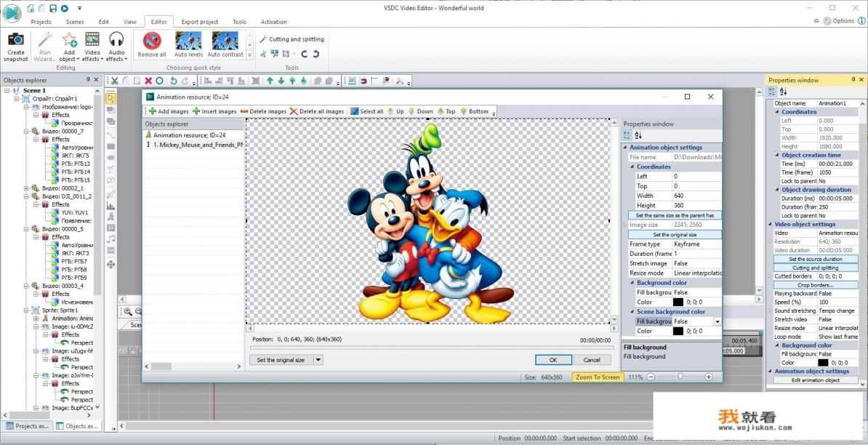868x445 pixels.
Task: Expand the Image size row in the dialog
Action: [x=625, y=225]
